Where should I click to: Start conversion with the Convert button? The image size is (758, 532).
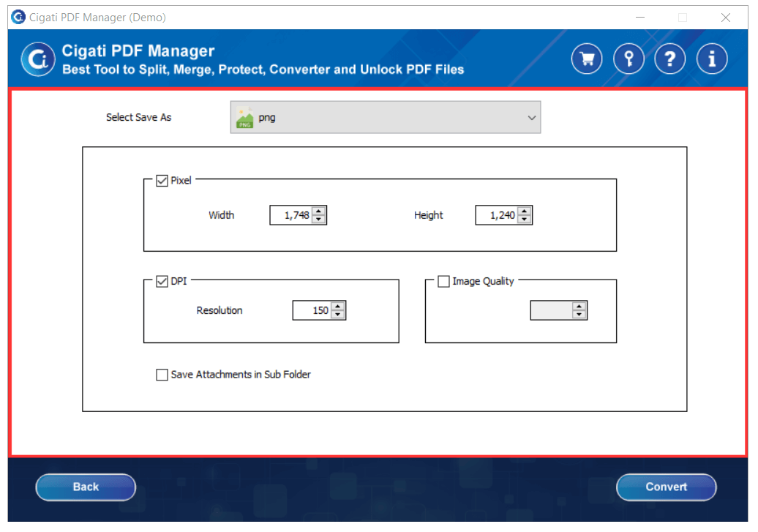[x=666, y=487]
